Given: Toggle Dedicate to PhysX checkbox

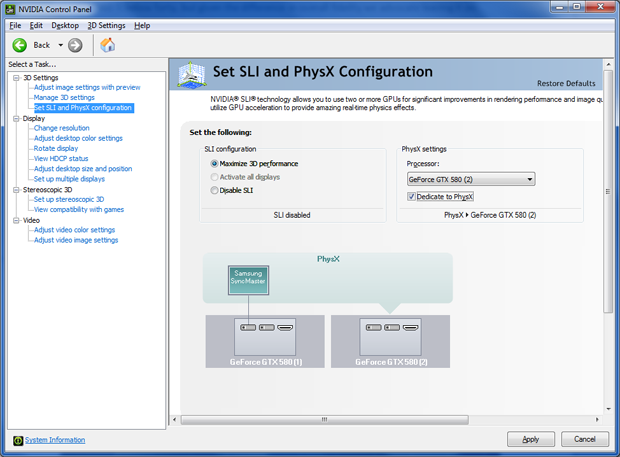Looking at the screenshot, I should 411,196.
